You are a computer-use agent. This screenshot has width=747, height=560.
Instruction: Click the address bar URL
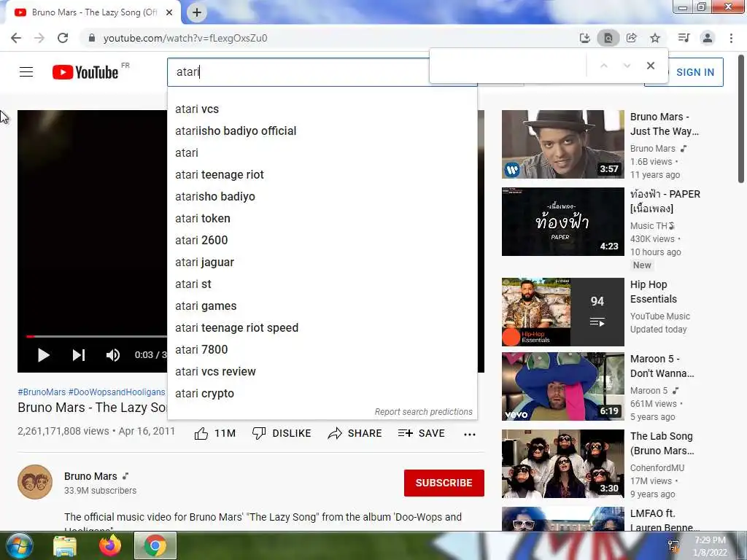point(185,38)
